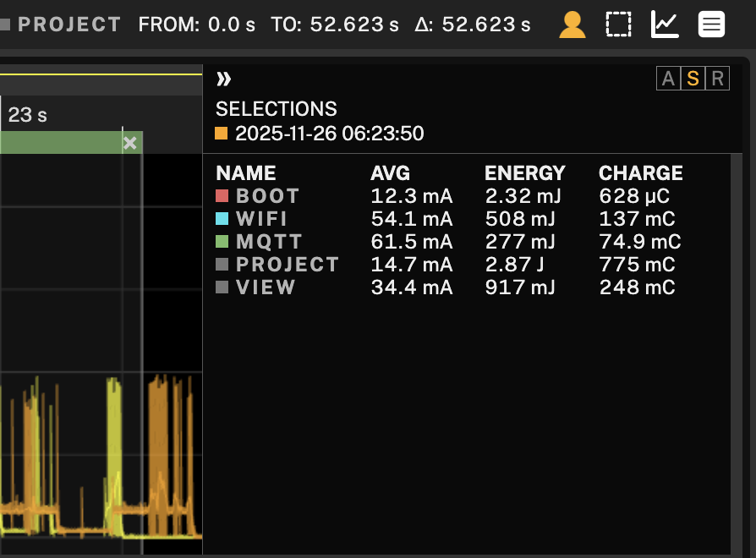This screenshot has height=558, width=756.
Task: Click the user profile icon
Action: click(x=572, y=25)
